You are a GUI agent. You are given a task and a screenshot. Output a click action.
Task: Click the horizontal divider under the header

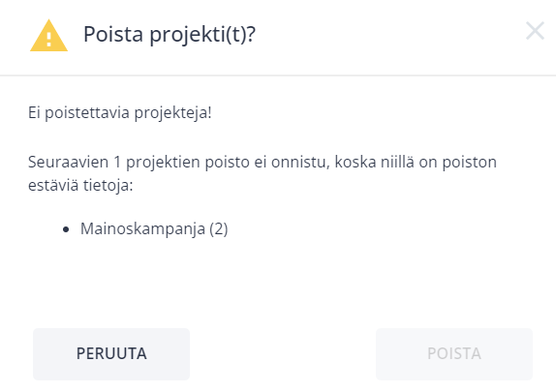tap(278, 75)
